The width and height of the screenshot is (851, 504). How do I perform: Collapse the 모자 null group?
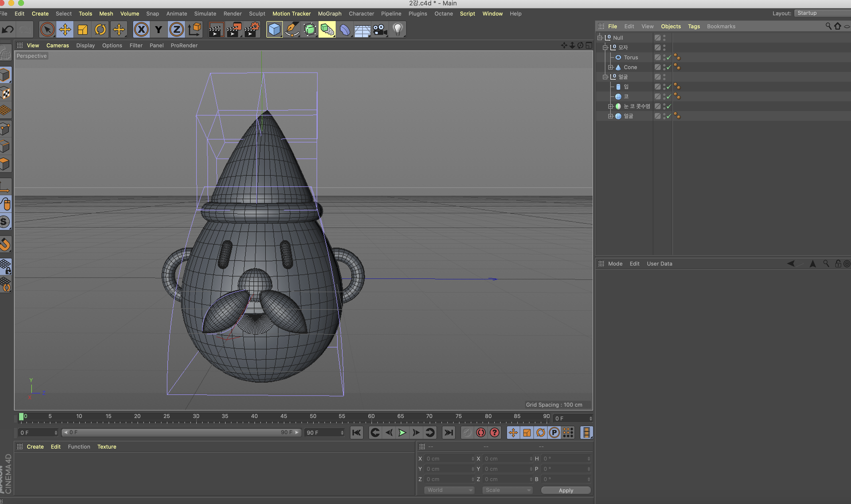click(605, 47)
